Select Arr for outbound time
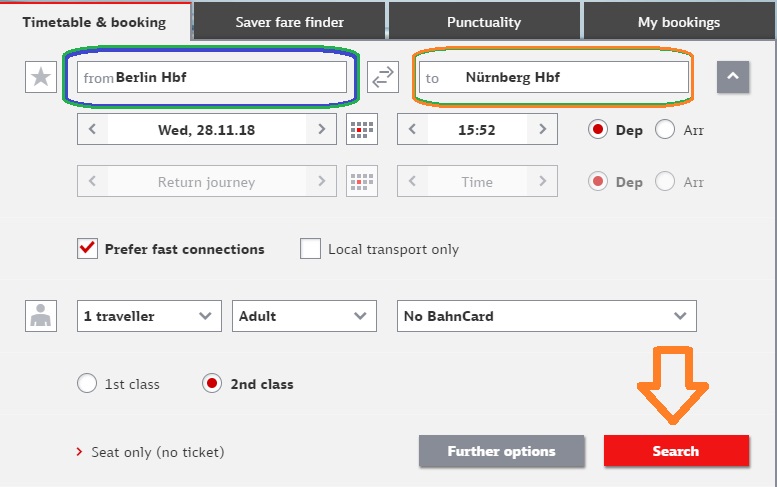Screen dimensions: 777x487 (x=665, y=130)
